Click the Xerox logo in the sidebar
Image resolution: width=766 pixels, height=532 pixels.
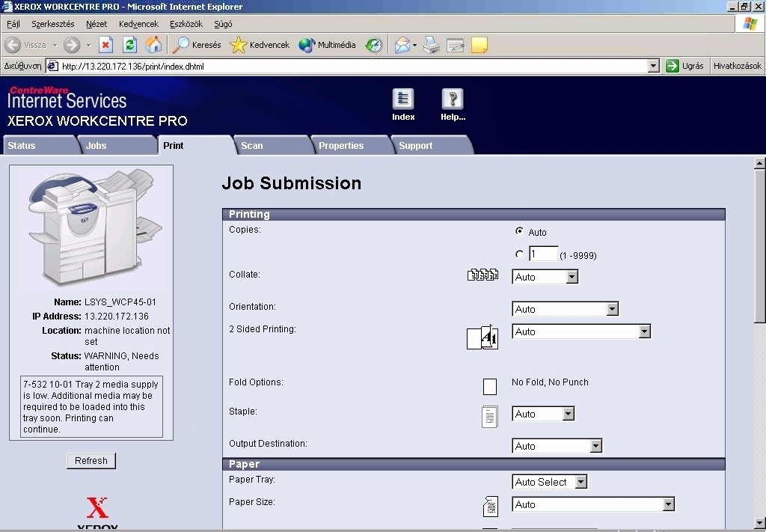[x=97, y=513]
